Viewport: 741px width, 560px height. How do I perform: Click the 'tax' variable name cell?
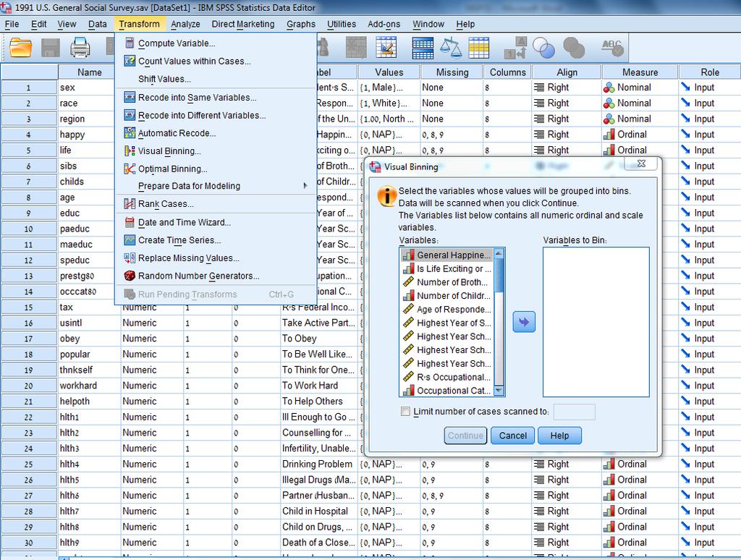[x=89, y=307]
